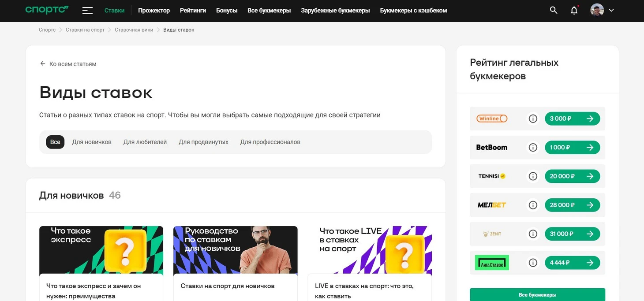Viewport: 644px width, 301px height.
Task: Click the Tennisi logo
Action: 492,176
